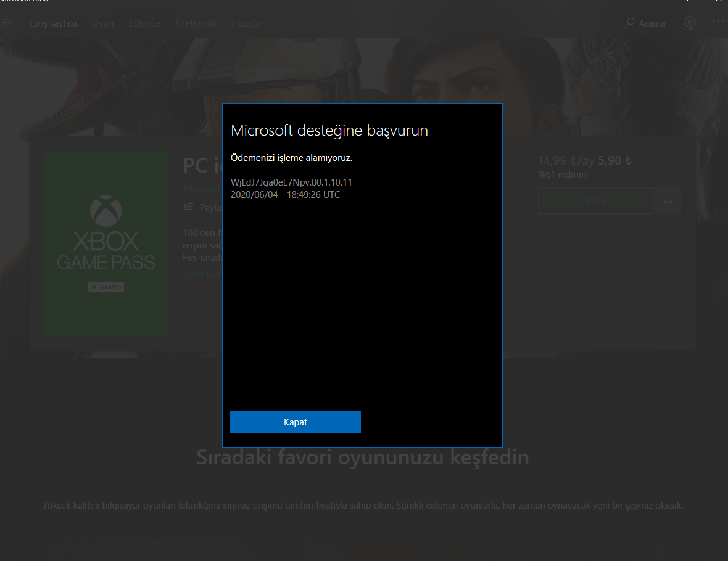Click the Xbox Game Pass product thumbnail
The image size is (728, 561).
[x=106, y=243]
